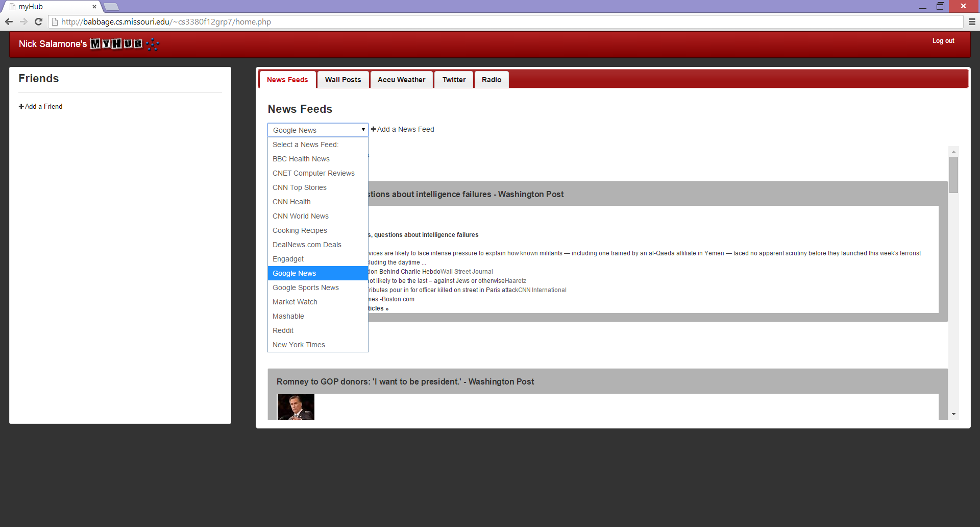This screenshot has height=527, width=980.
Task: Choose 'Select a News Feed:' option
Action: pyautogui.click(x=317, y=145)
